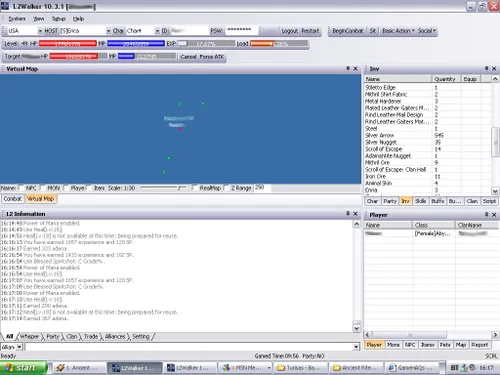
Task: Click the Inv list scroll-down arrow
Action: pyautogui.click(x=495, y=191)
